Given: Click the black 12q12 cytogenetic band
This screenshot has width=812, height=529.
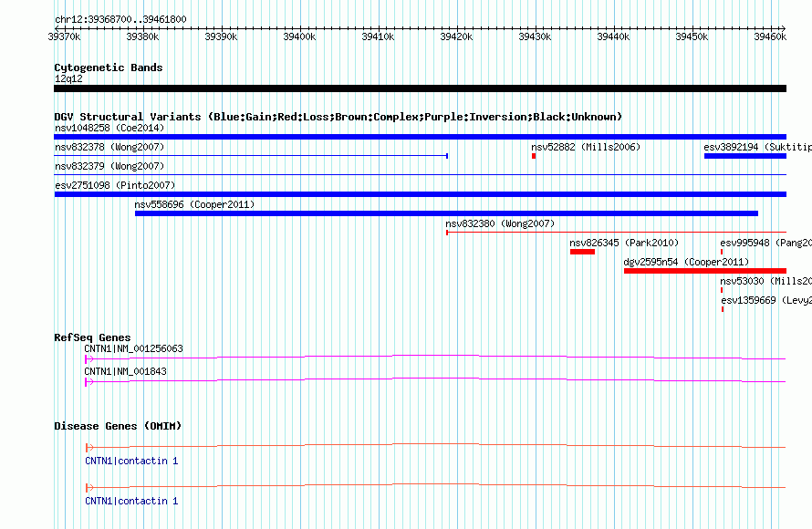Looking at the screenshot, I should pos(420,88).
